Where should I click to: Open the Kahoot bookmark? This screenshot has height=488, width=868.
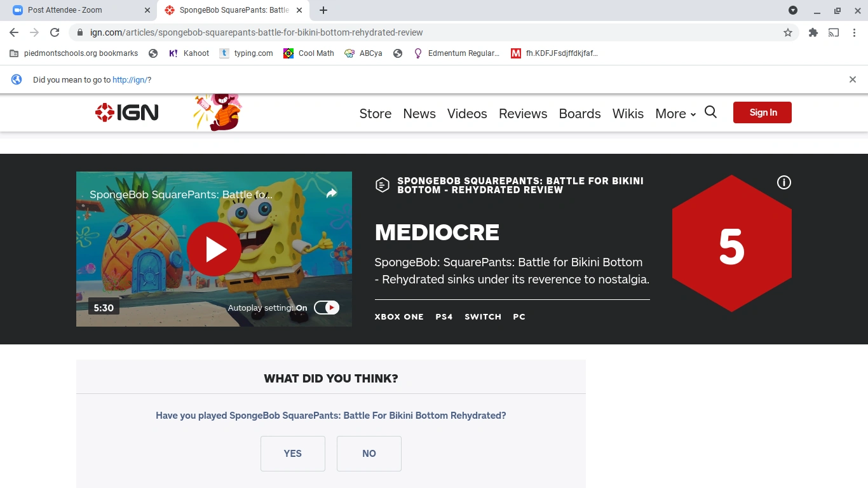point(188,53)
